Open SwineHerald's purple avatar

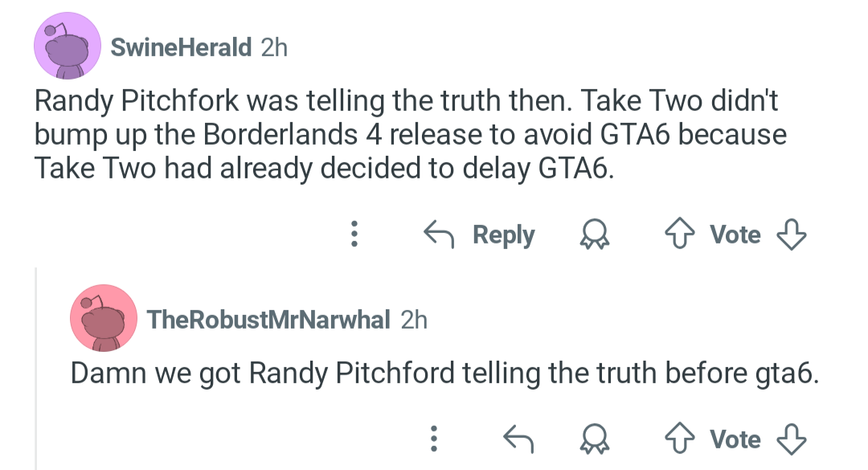click(x=68, y=46)
